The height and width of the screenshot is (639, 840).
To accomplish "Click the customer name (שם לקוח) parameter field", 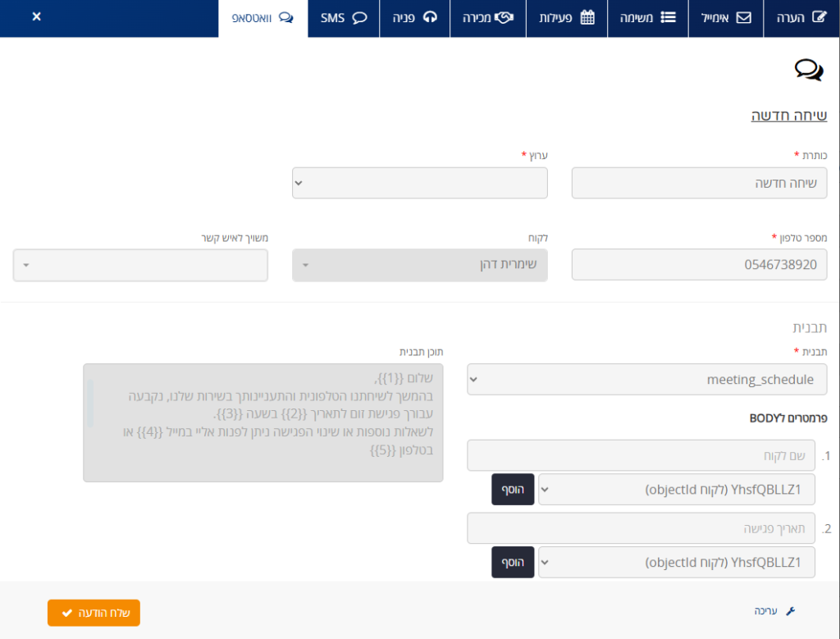I will click(641, 455).
